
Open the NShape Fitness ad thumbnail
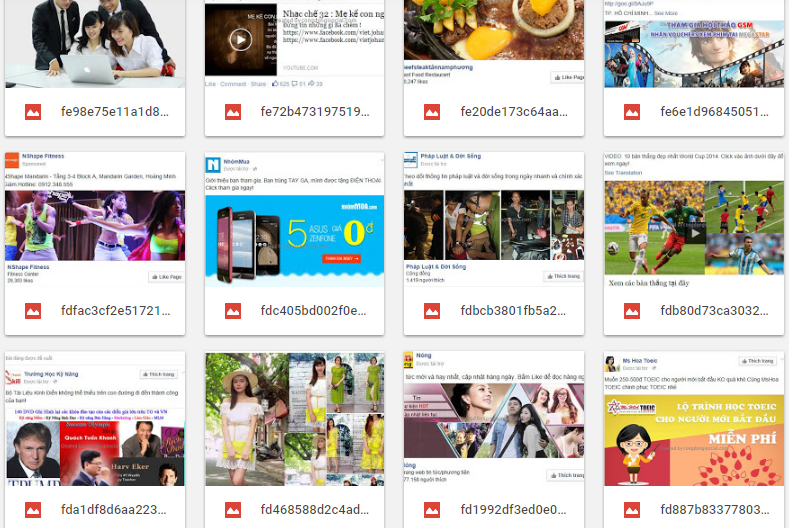click(94, 220)
